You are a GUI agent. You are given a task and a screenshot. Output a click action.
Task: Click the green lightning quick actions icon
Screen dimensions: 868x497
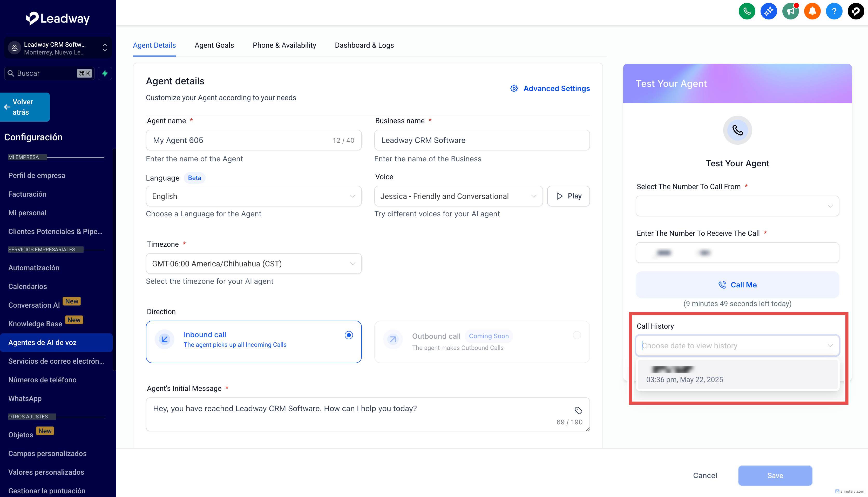(105, 73)
